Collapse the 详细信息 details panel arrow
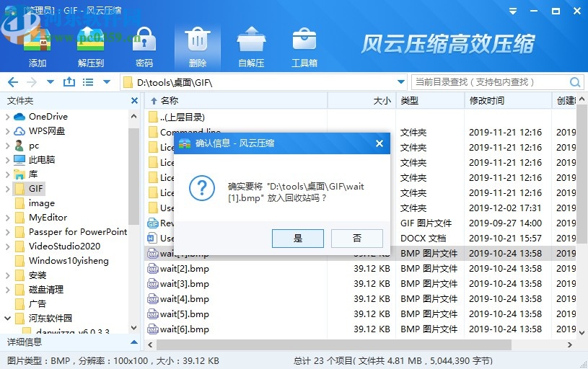The width and height of the screenshot is (588, 369). pyautogui.click(x=134, y=342)
